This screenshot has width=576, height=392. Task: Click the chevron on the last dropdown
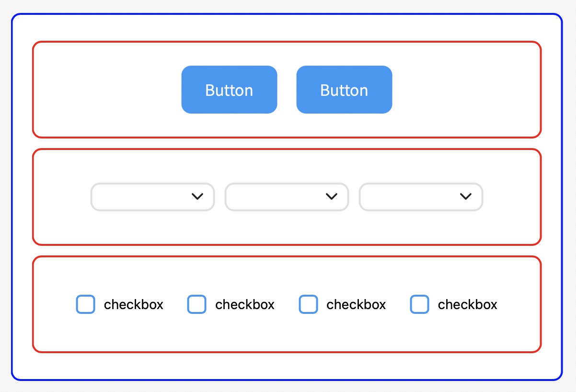point(465,197)
